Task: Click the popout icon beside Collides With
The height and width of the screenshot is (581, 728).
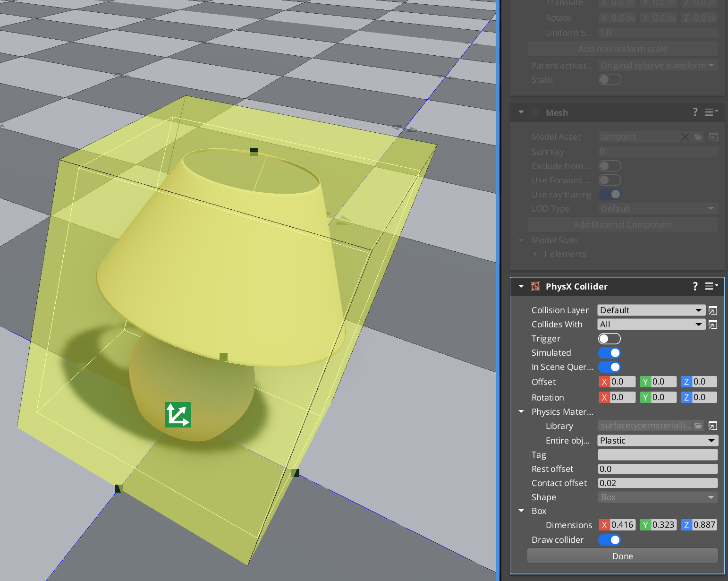Action: tap(712, 324)
